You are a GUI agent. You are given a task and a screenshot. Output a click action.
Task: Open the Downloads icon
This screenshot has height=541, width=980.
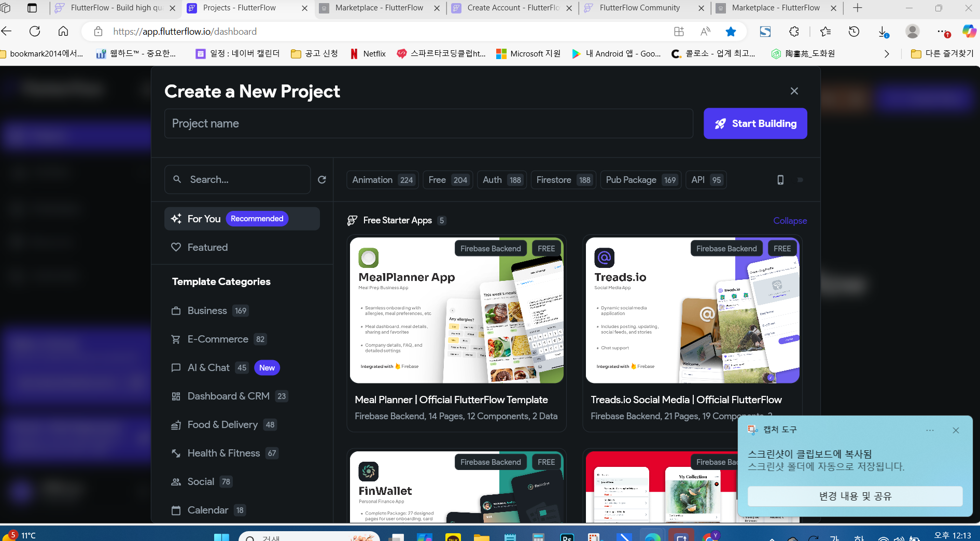point(883,32)
